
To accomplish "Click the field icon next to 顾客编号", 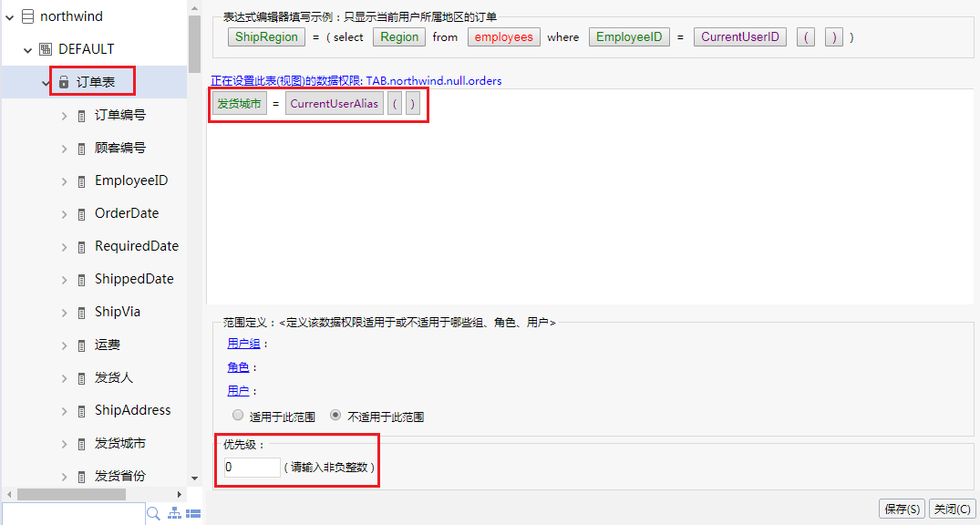I will 81,149.
